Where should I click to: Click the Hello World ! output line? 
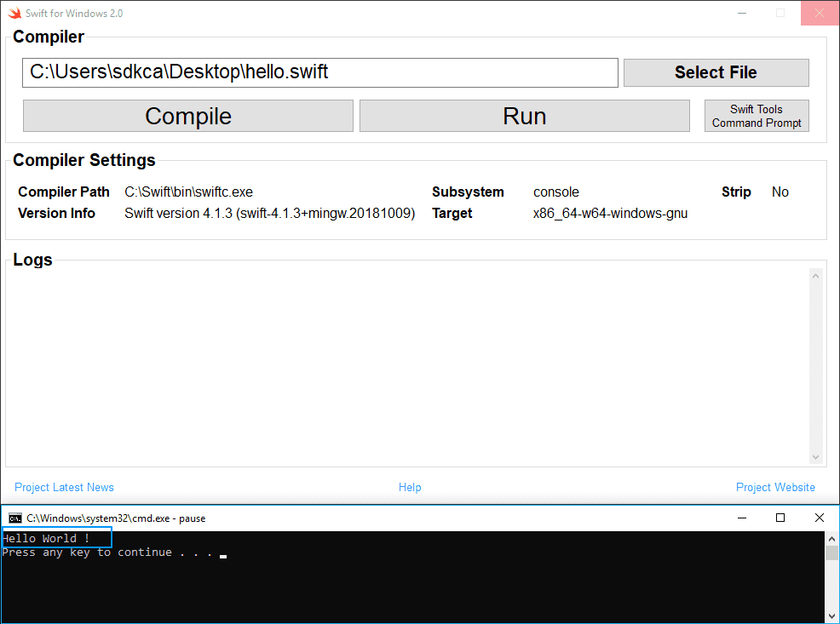coord(45,538)
